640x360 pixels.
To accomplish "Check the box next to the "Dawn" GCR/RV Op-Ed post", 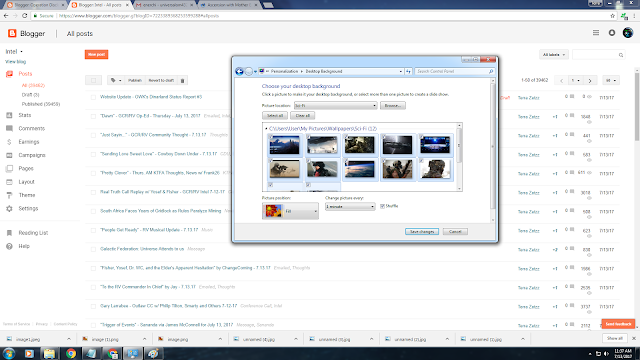I will tap(93, 116).
